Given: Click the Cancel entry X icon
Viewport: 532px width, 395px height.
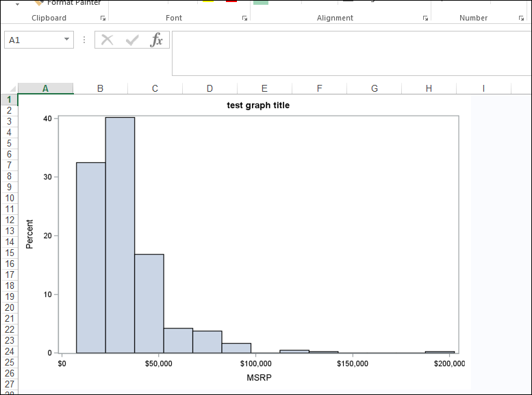Looking at the screenshot, I should [107, 40].
